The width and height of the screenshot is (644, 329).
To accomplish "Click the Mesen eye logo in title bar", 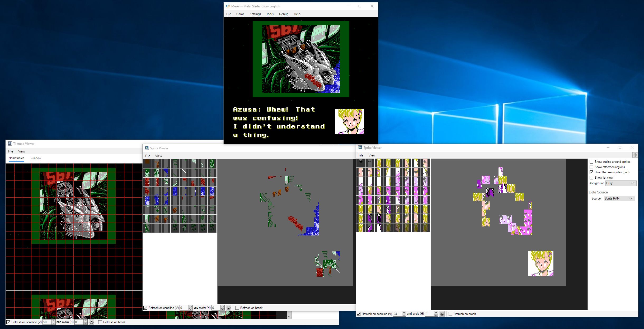I will pyautogui.click(x=228, y=6).
